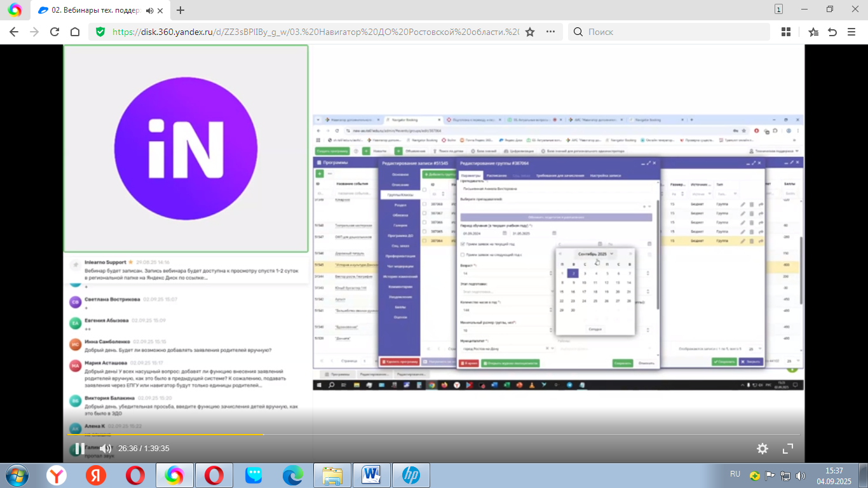The width and height of the screenshot is (868, 488).
Task: Switch to the 'Расписание' tab in the dialog
Action: coord(497,175)
